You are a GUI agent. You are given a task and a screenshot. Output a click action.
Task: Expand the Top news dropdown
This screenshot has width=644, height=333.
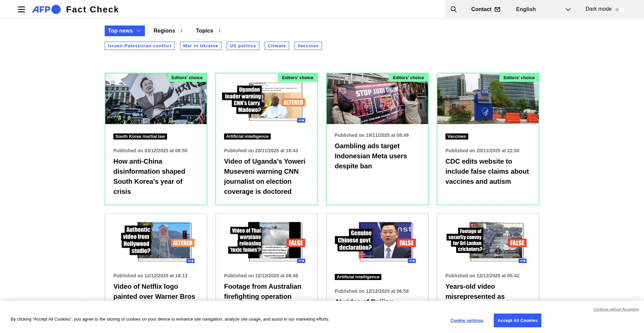tap(124, 31)
